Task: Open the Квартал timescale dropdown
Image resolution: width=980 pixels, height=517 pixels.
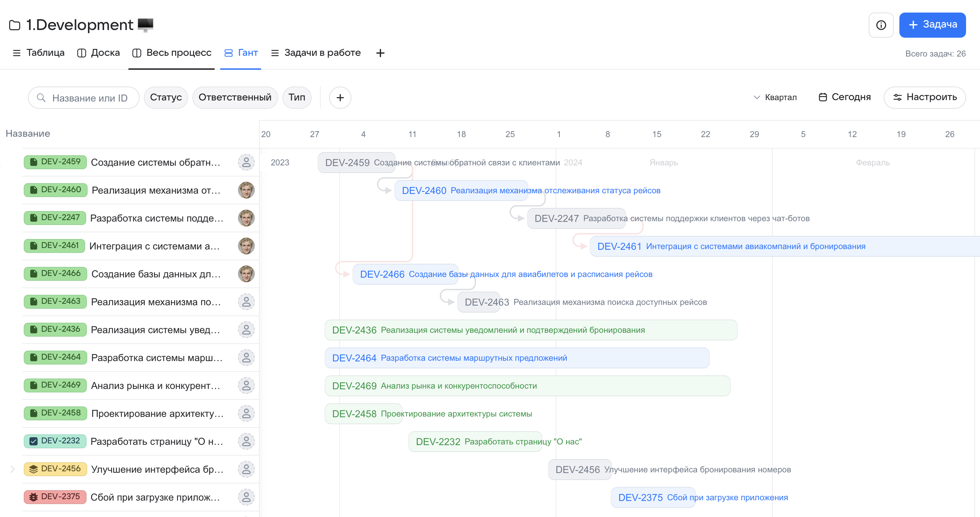Action: coord(775,97)
